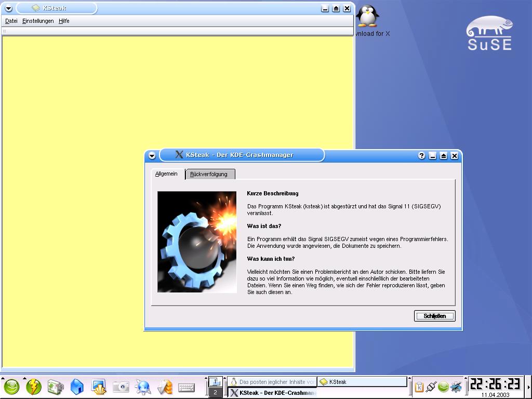The height and width of the screenshot is (399, 532).
Task: Activate the 'KSteak - Der KDE-Crashmanager' taskbar entry
Action: tap(272, 393)
